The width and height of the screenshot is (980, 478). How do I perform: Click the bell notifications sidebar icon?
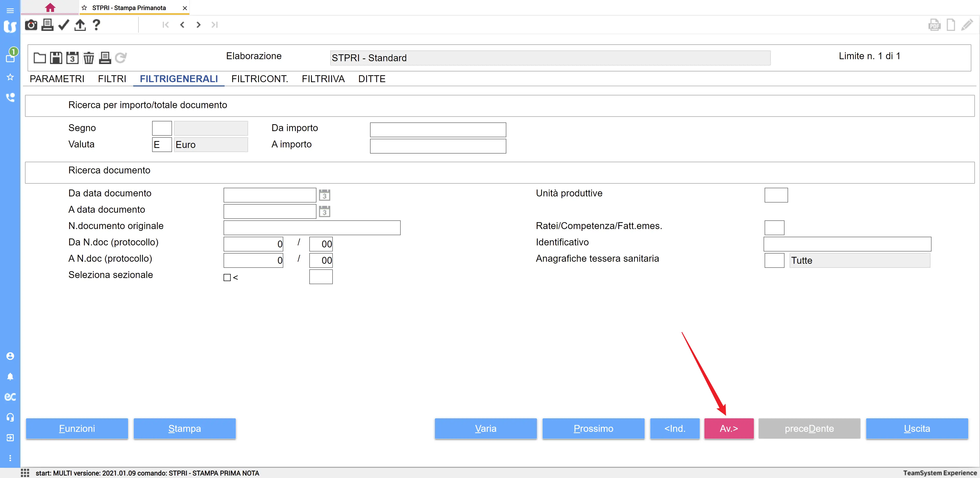point(10,376)
